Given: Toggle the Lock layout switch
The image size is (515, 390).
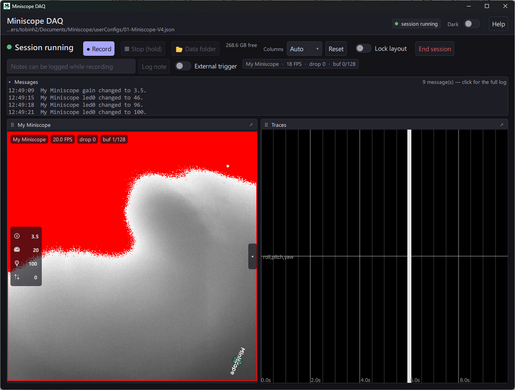Looking at the screenshot, I should [x=363, y=48].
